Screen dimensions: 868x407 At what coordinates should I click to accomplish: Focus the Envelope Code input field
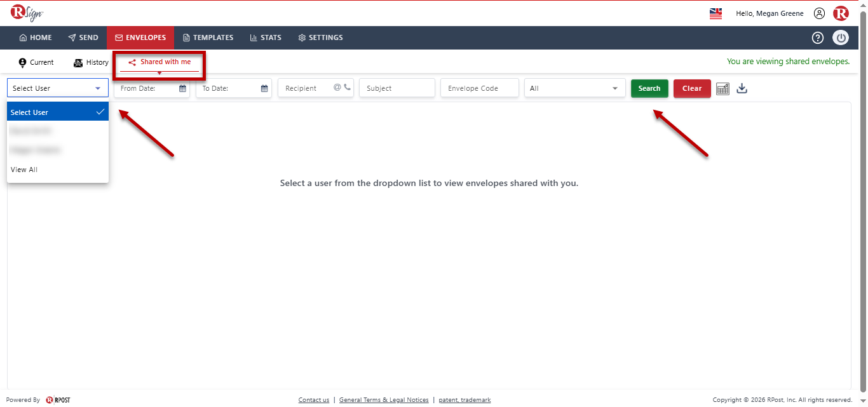(480, 88)
